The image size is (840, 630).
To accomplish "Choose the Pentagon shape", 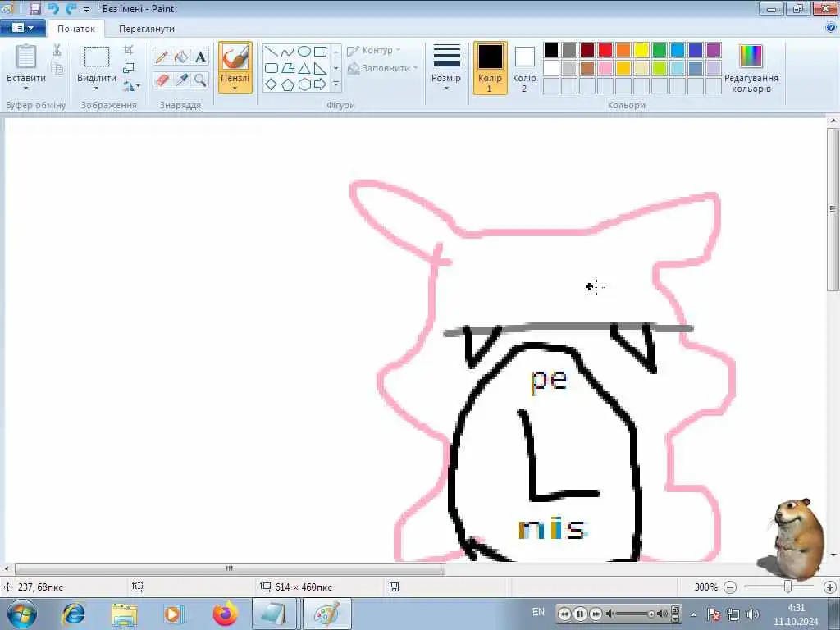I will point(288,84).
